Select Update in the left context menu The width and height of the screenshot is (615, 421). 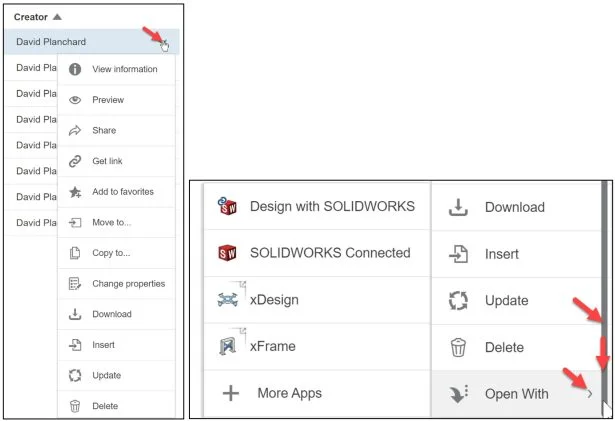pyautogui.click(x=106, y=375)
